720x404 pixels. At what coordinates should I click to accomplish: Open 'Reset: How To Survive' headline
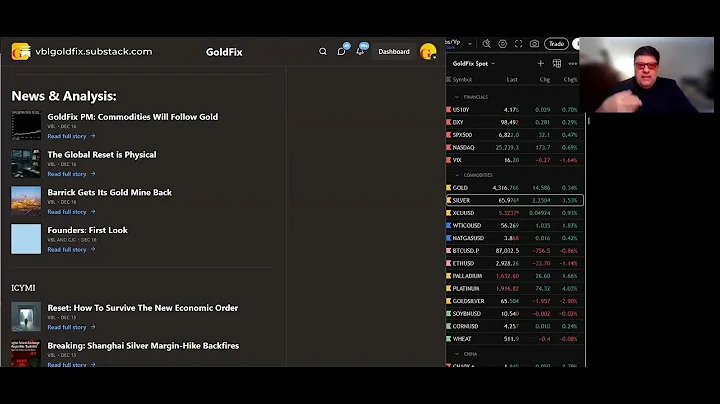coord(143,308)
